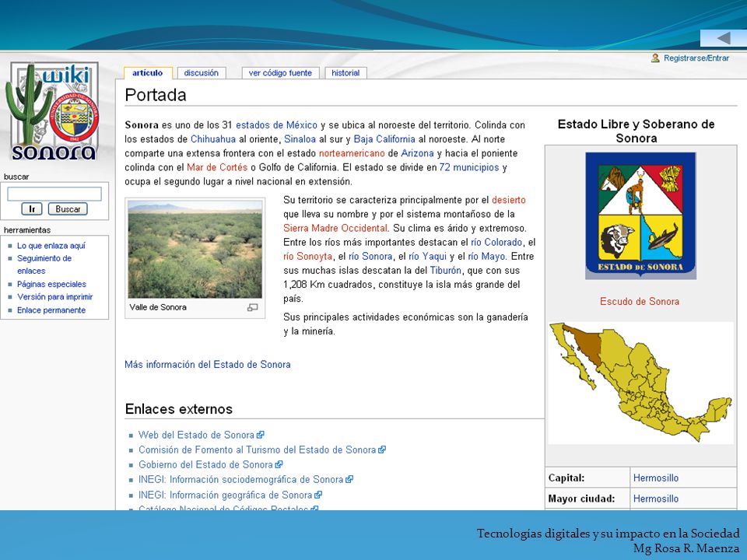Click Hermosillo in the Mayor ciudad row
The height and width of the screenshot is (560, 747).
[655, 499]
